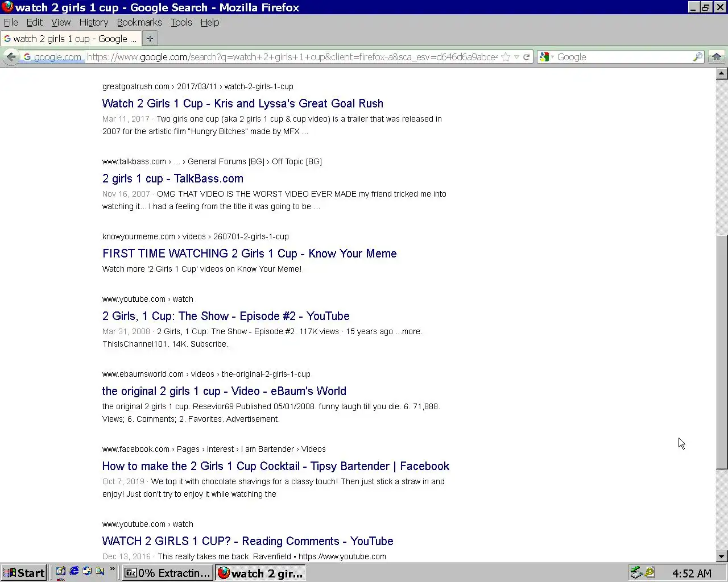Open 'Reading Comments - YouTube' result

coord(248,541)
